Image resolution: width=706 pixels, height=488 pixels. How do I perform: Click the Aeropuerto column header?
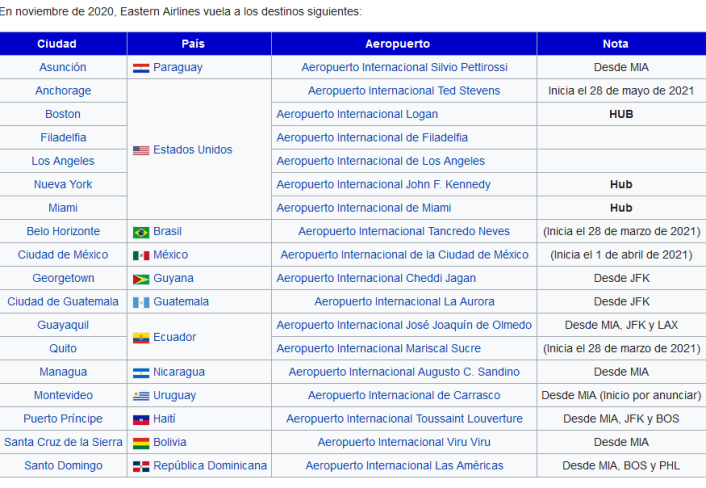point(404,44)
